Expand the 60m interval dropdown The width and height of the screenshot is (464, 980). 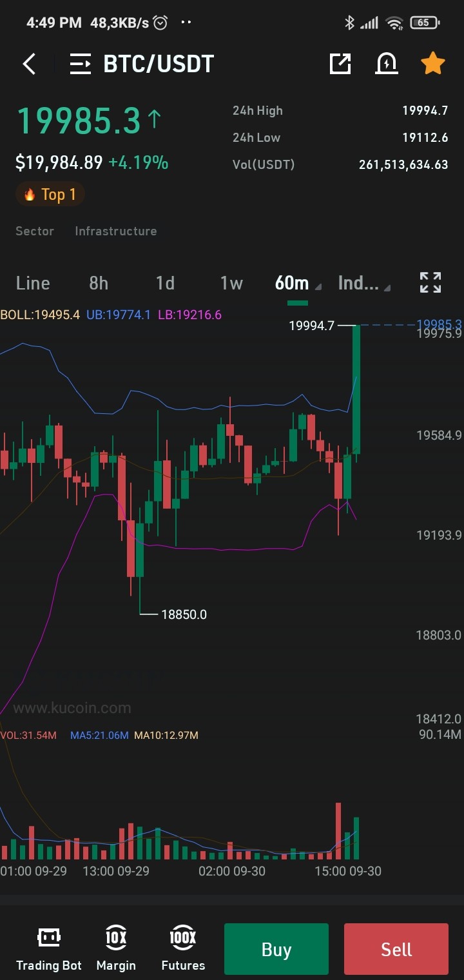pos(298,283)
